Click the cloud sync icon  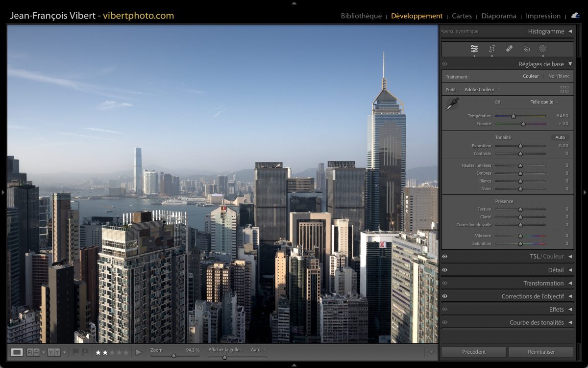[x=575, y=16]
